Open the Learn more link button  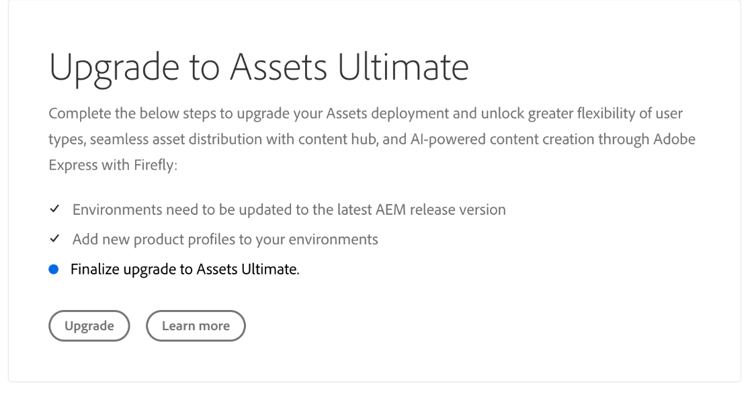195,326
